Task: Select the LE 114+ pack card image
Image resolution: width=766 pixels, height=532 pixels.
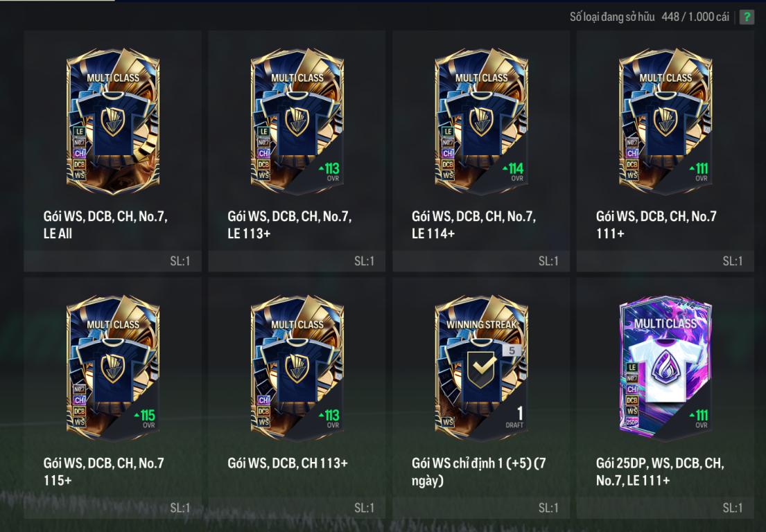Action: tap(481, 121)
